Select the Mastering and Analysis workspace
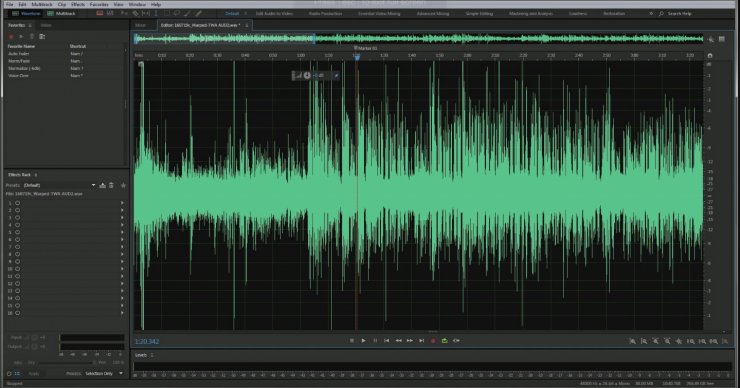 531,14
